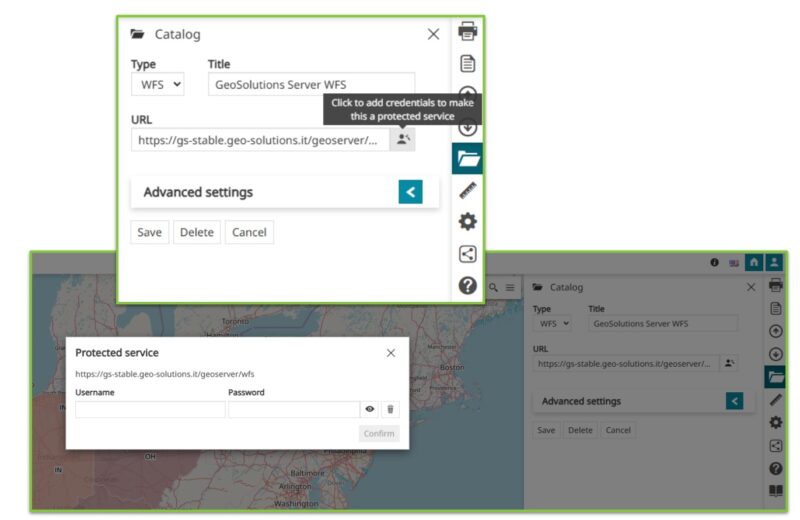The width and height of the screenshot is (800, 520).
Task: Open the WFS Type dropdown in the enlarged Catalog panel
Action: point(158,84)
